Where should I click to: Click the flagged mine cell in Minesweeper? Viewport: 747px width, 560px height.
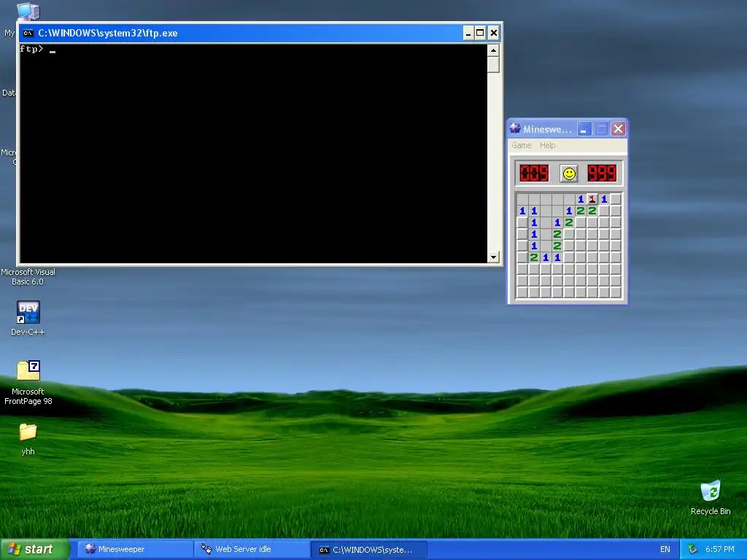tap(592, 199)
